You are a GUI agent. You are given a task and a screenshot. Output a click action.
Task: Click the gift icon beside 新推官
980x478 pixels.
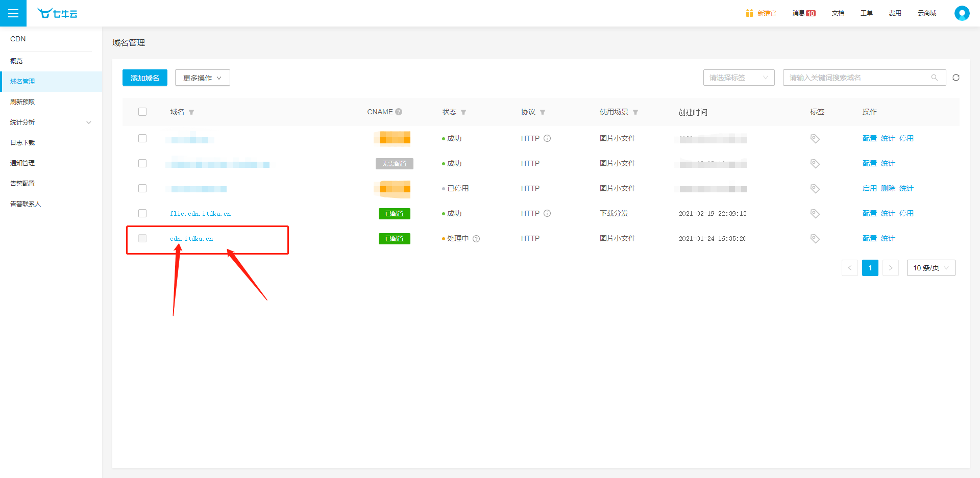point(749,13)
